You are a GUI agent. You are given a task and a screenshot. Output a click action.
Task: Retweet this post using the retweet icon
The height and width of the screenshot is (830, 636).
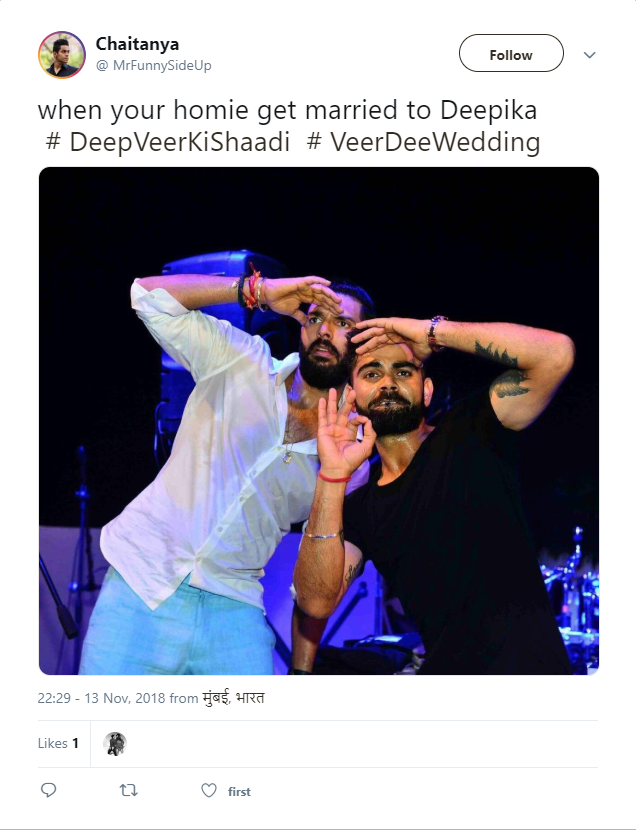[x=129, y=791]
